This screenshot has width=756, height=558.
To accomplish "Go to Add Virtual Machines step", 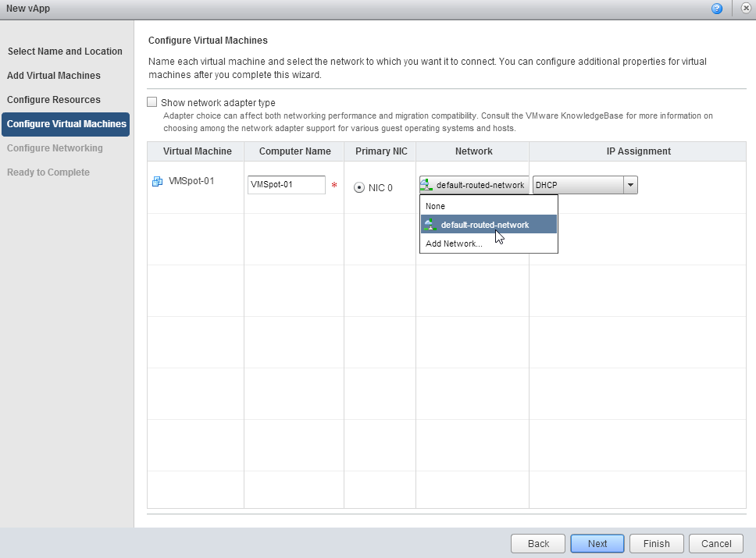I will [54, 75].
